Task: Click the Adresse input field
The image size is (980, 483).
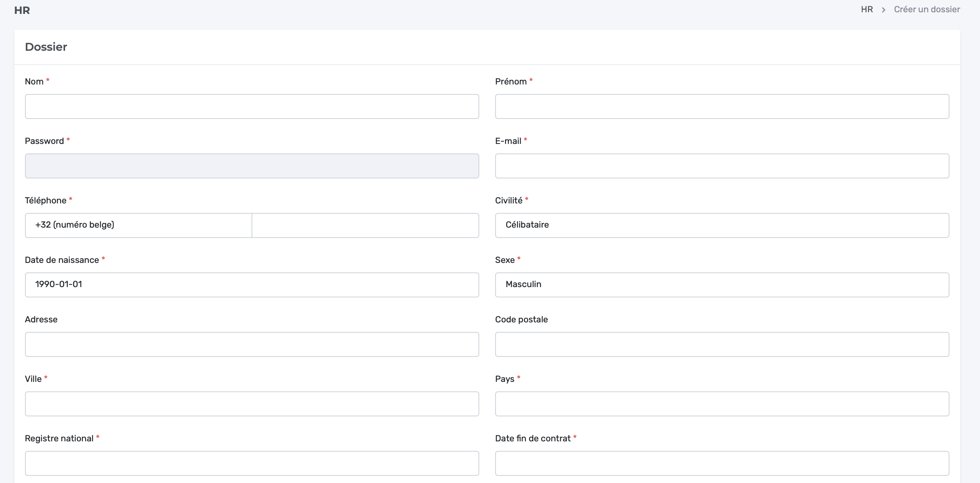Action: pos(252,344)
